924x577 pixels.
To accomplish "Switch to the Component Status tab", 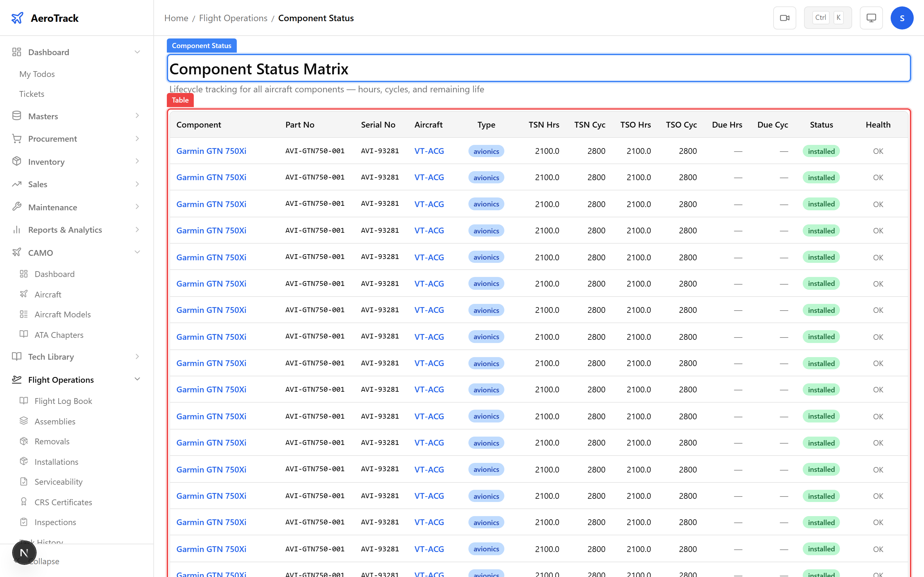I will [x=201, y=46].
